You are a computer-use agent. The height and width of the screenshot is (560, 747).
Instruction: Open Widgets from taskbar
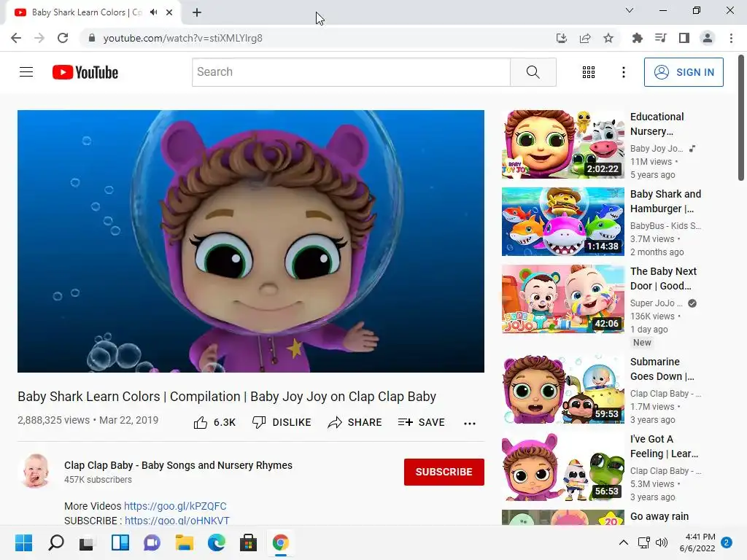pyautogui.click(x=120, y=542)
